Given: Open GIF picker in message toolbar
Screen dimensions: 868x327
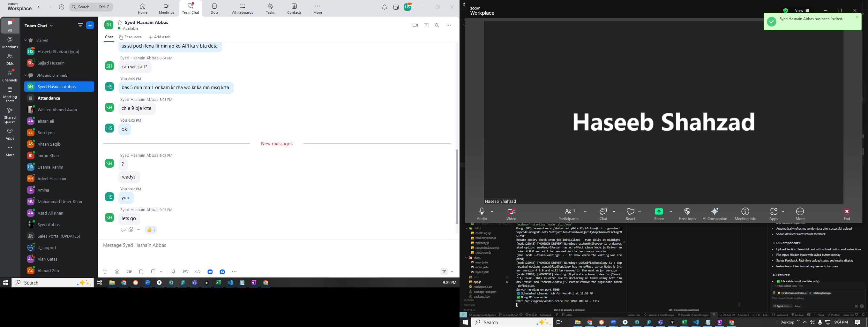Looking at the screenshot, I should coord(129,272).
